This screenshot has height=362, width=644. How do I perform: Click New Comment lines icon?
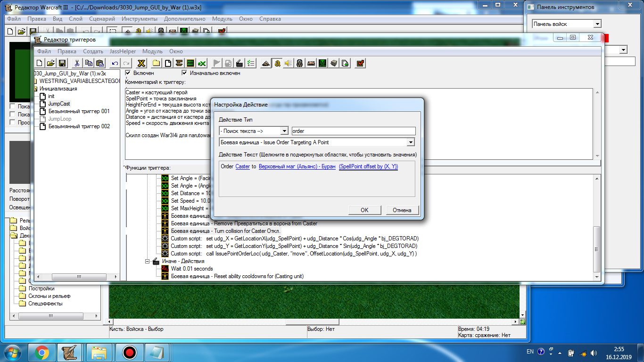pyautogui.click(x=179, y=63)
